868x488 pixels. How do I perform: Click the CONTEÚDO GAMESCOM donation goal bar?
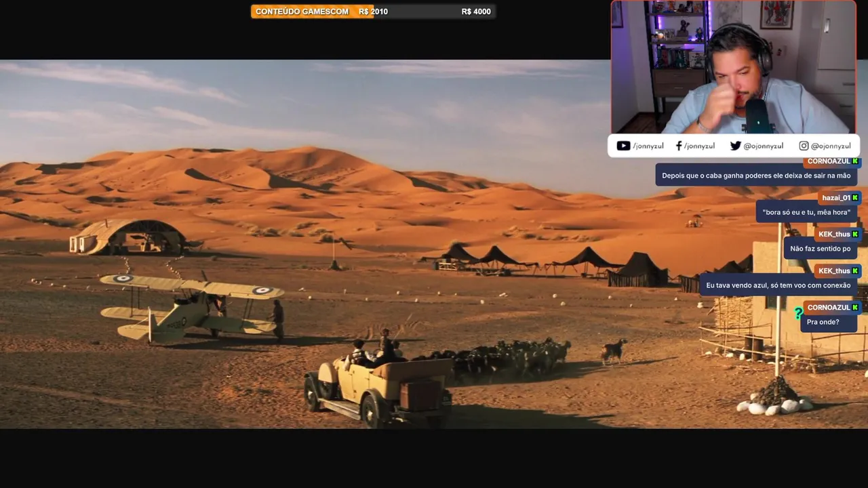click(373, 12)
